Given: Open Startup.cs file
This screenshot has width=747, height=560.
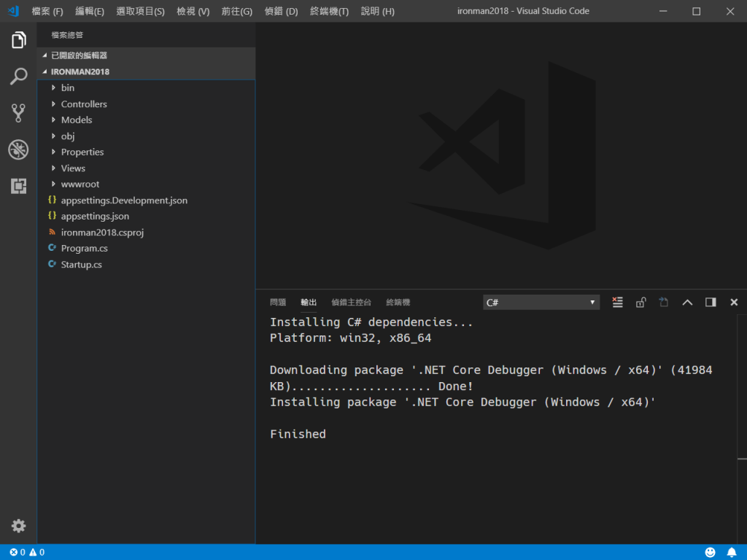Looking at the screenshot, I should click(x=146, y=265).
